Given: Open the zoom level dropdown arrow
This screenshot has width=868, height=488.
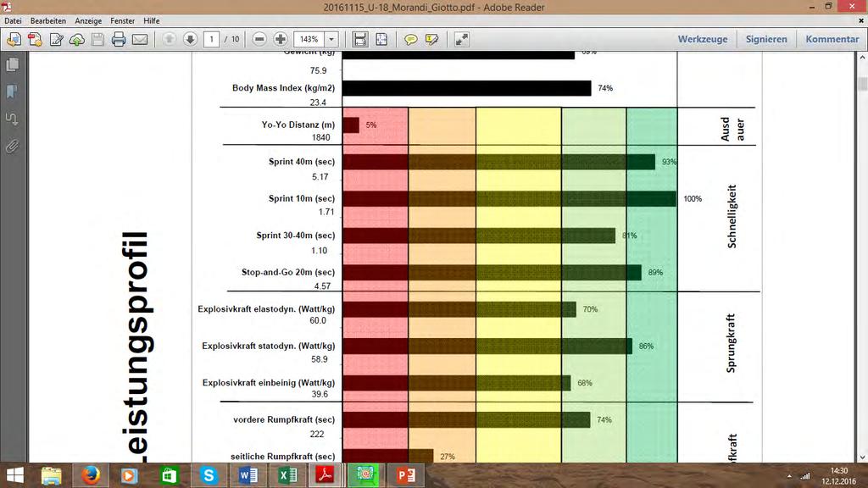Looking at the screenshot, I should 331,39.
